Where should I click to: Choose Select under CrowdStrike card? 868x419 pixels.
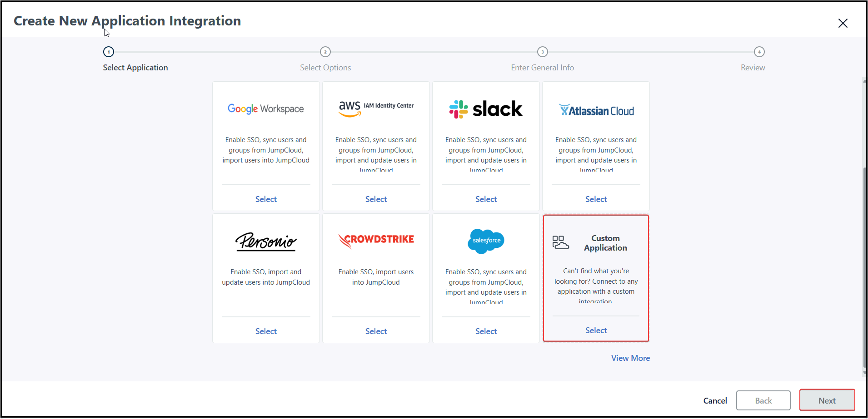coord(376,331)
